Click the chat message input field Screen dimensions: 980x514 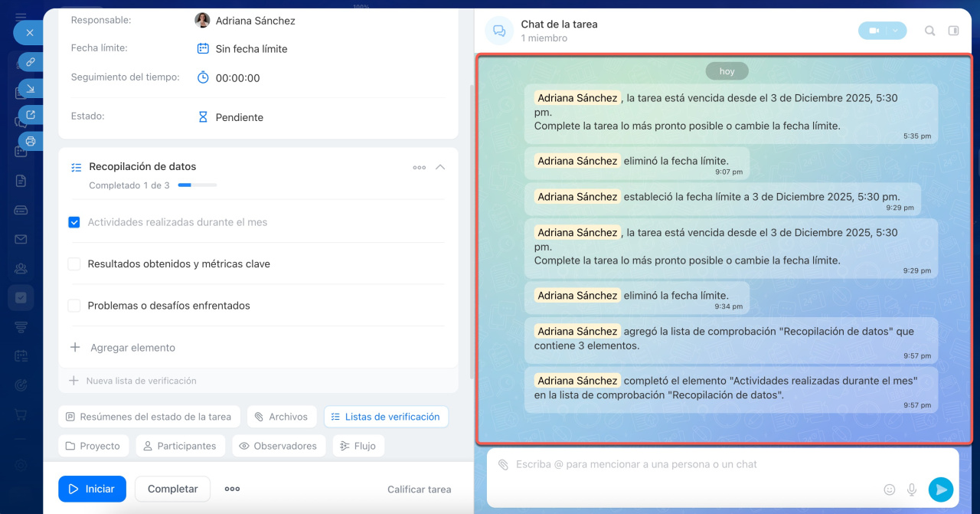[689, 465]
